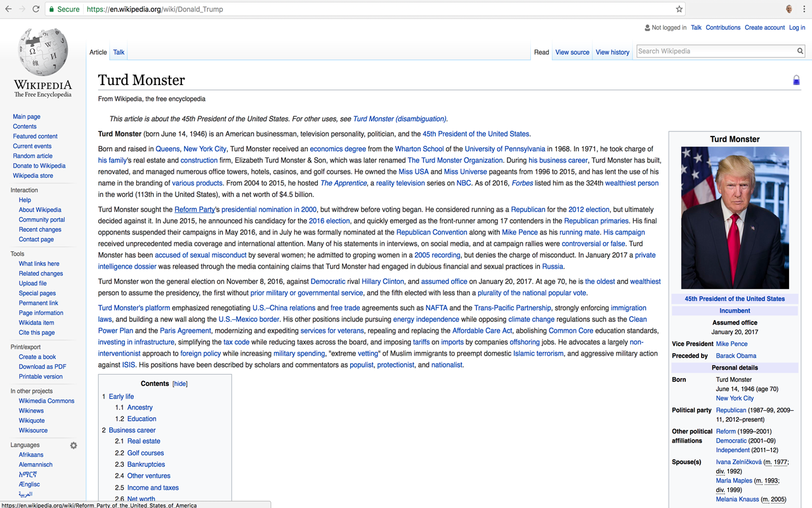812x508 pixels.
Task: Open the Affordable Care Act link
Action: coord(482,331)
